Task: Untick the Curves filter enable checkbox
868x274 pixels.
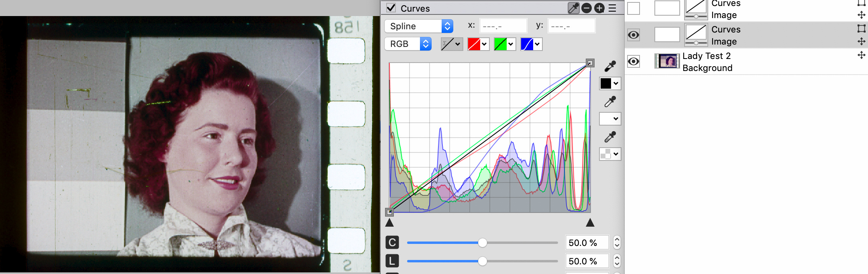Action: point(391,8)
